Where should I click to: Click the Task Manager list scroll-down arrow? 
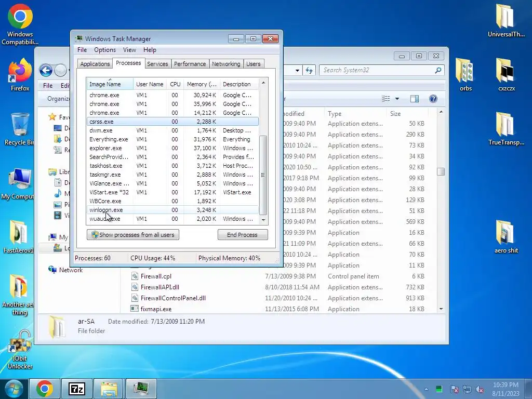[263, 220]
